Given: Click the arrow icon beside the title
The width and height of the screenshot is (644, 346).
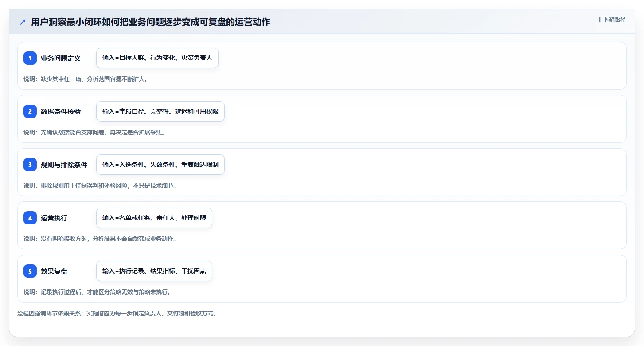Looking at the screenshot, I should tap(23, 22).
